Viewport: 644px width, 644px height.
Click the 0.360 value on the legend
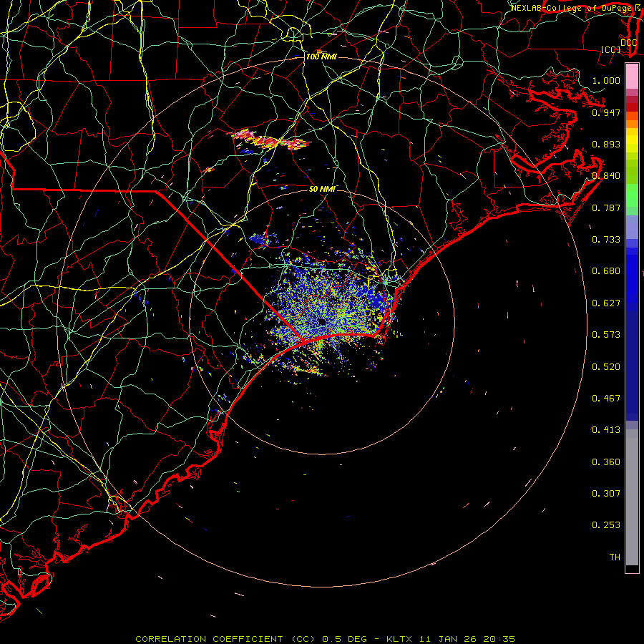coord(606,462)
